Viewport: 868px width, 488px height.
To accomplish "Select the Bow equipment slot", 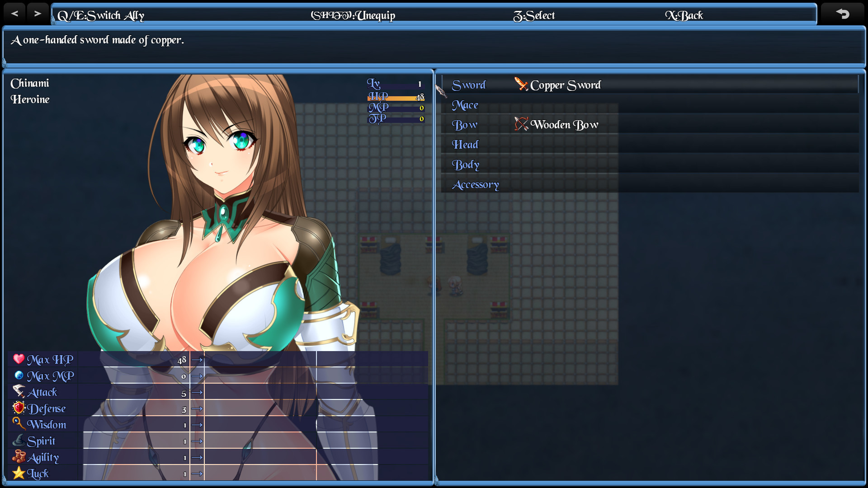I will (464, 124).
